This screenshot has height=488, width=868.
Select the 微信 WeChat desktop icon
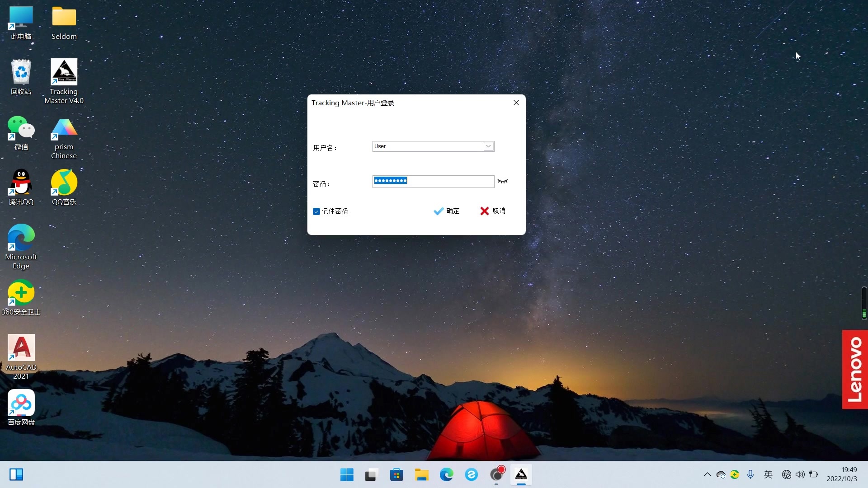21,133
